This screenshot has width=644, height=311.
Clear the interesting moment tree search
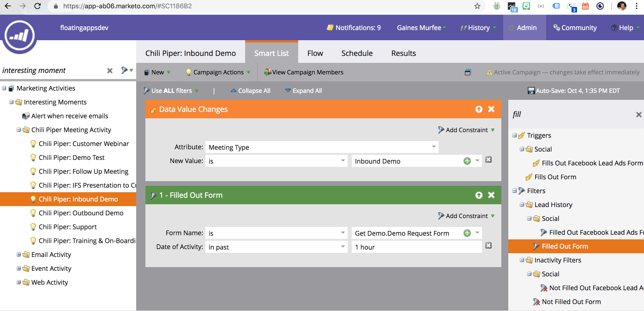110,71
